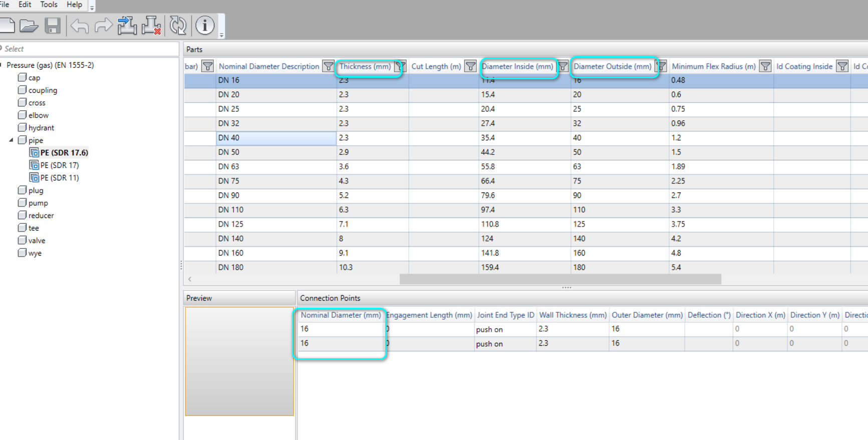Image resolution: width=868 pixels, height=440 pixels.
Task: Filter the Id Coating Inside column
Action: [x=842, y=66]
